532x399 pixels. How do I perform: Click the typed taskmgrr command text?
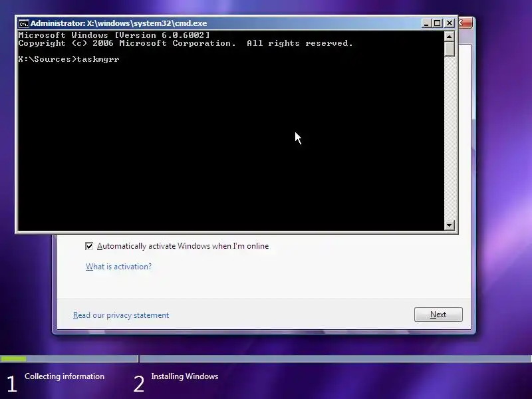98,59
